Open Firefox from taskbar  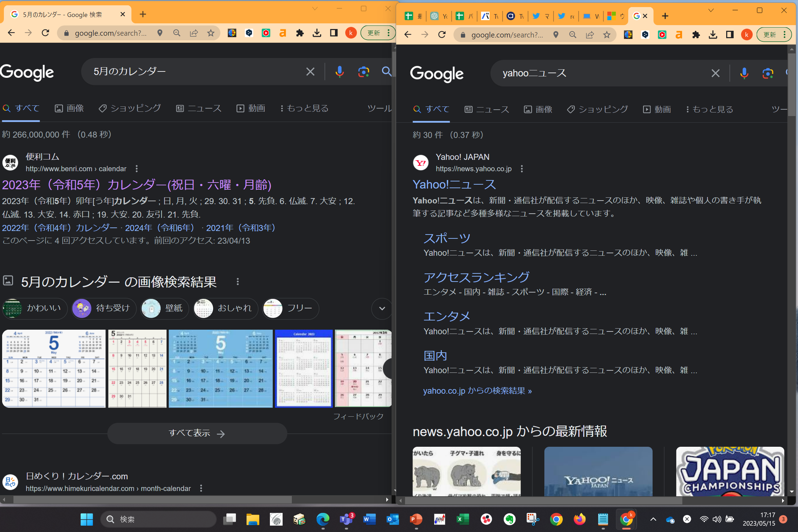579,519
